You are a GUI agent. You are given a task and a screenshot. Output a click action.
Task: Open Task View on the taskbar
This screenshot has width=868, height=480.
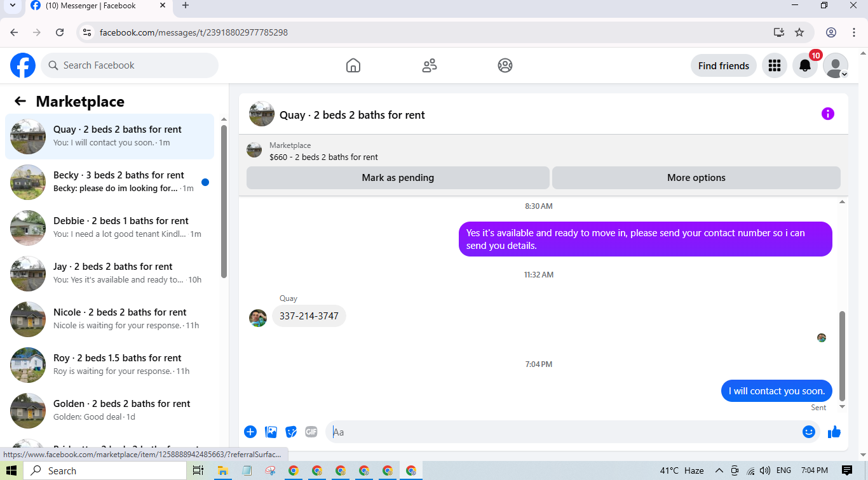tap(198, 470)
